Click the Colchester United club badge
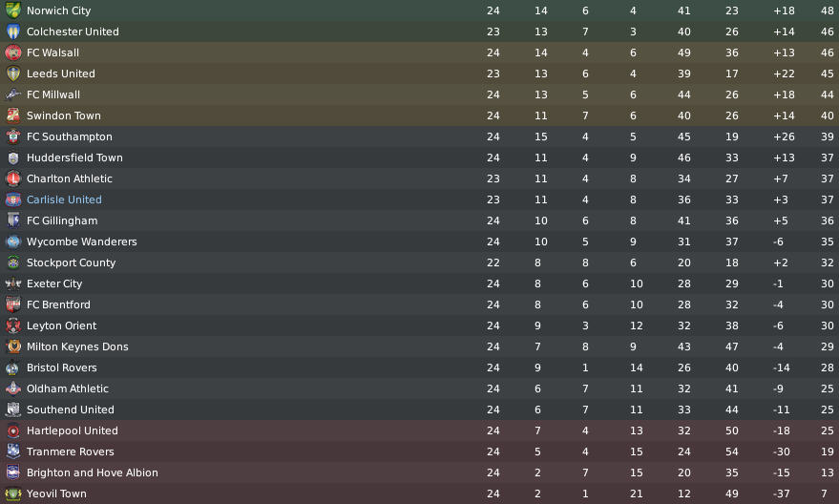This screenshot has height=504, width=839. pyautogui.click(x=12, y=31)
